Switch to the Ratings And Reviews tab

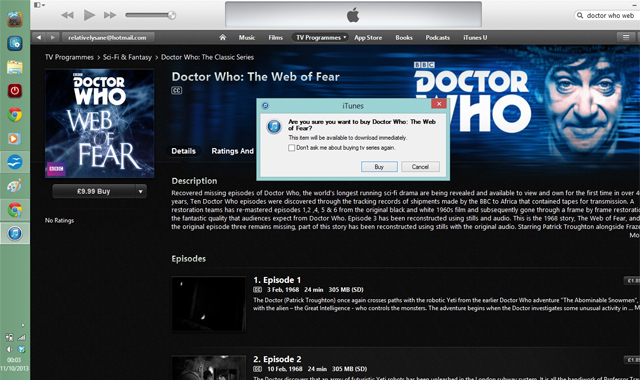(233, 151)
